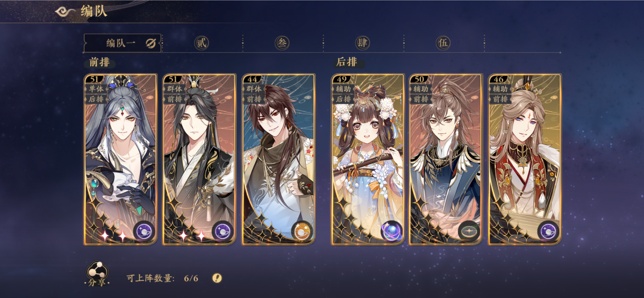644x298 pixels.
Task: Click purple planet orb on level 46 card
Action: click(x=548, y=232)
